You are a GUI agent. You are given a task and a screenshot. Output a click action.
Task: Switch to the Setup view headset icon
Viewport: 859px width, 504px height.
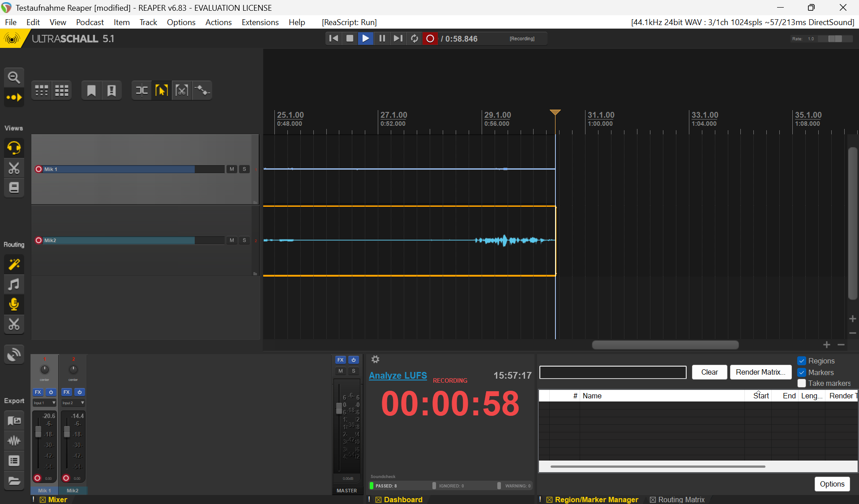(14, 148)
